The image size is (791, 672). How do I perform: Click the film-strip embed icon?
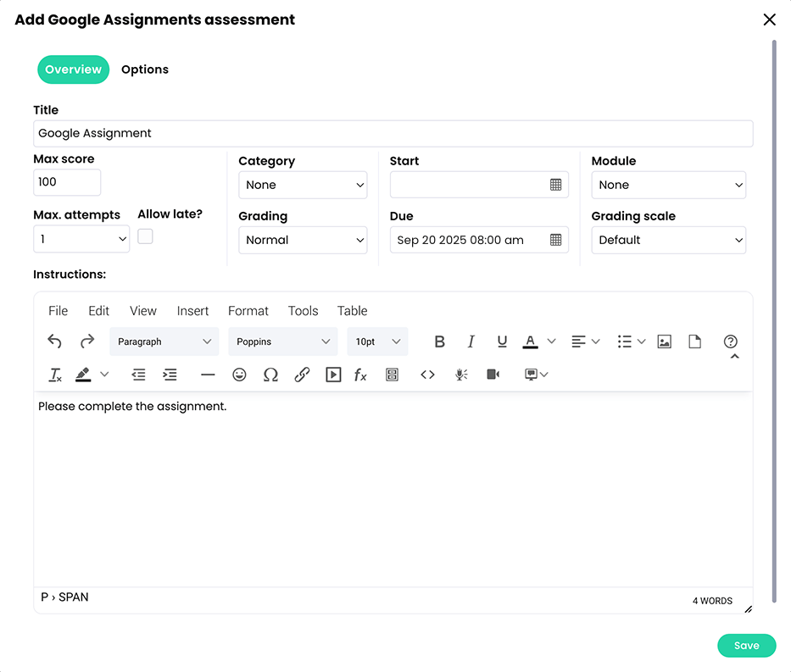click(x=392, y=375)
